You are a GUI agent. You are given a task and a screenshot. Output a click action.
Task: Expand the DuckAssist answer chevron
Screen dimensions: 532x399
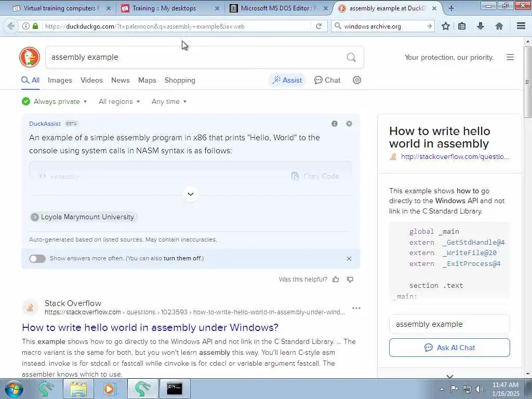pos(191,194)
